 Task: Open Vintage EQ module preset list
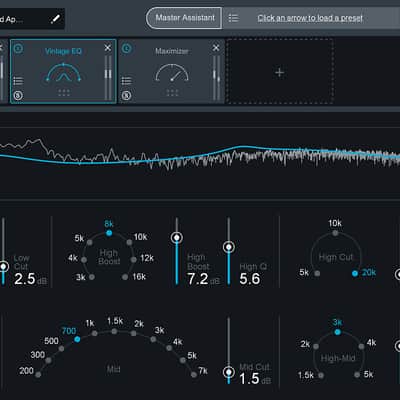18,81
